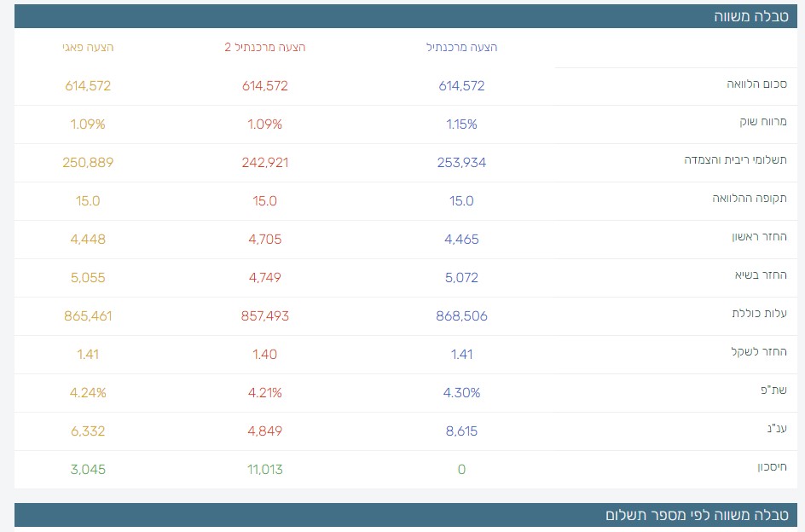Select the 'הצעה מרכנתיל 2' column header

[x=265, y=48]
